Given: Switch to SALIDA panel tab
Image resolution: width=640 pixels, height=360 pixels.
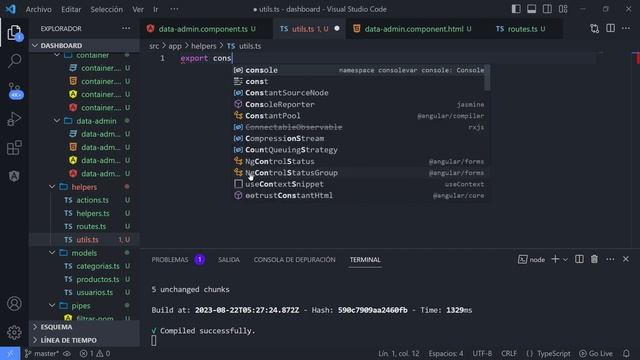Looking at the screenshot, I should [229, 260].
